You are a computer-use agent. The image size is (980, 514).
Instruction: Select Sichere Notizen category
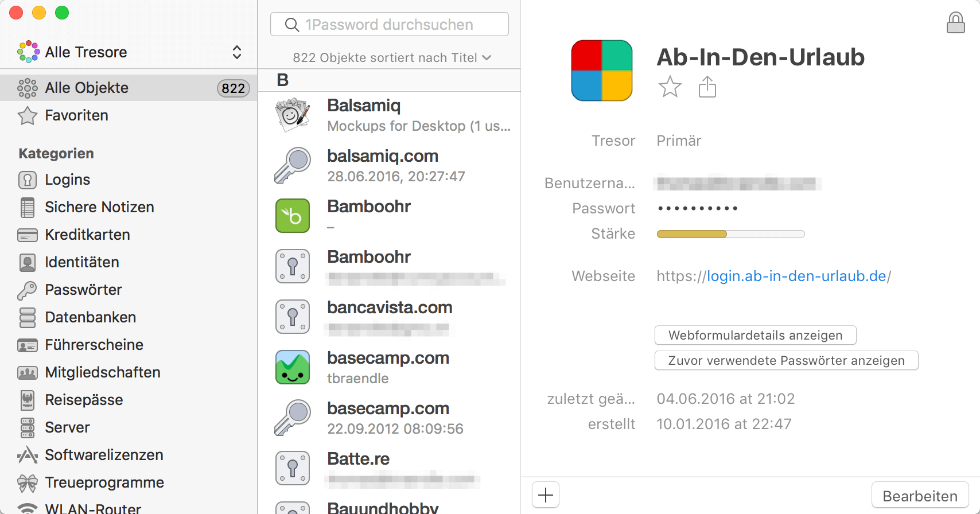click(129, 207)
